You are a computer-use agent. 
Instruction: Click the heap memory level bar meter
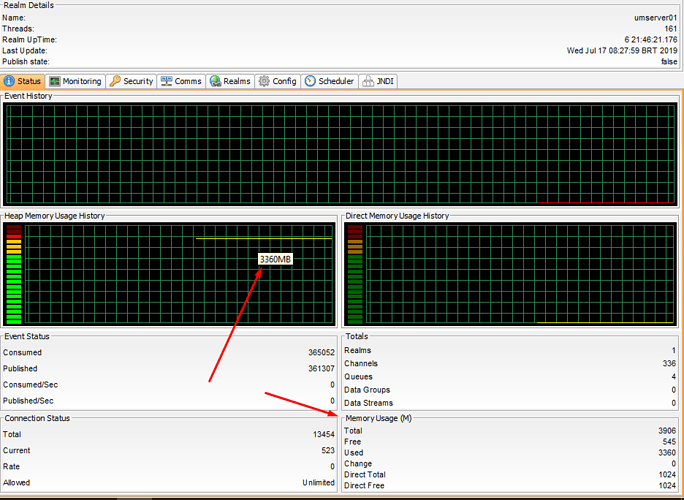coord(14,274)
